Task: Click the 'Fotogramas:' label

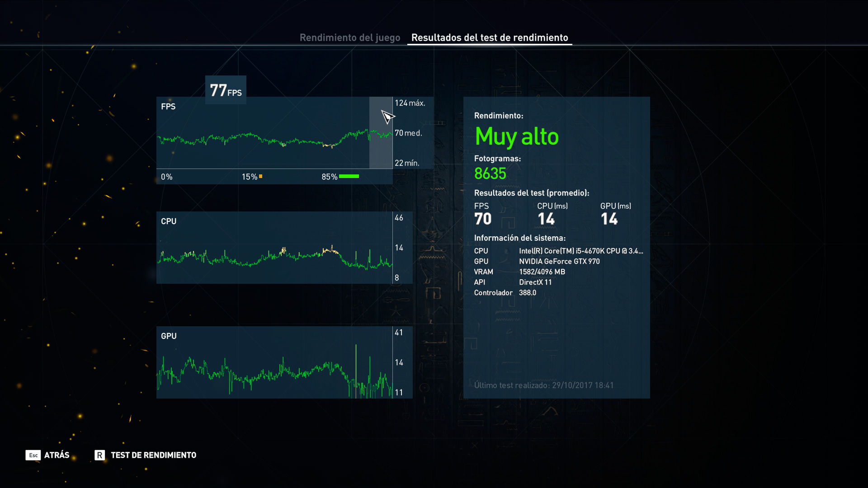Action: [x=497, y=159]
